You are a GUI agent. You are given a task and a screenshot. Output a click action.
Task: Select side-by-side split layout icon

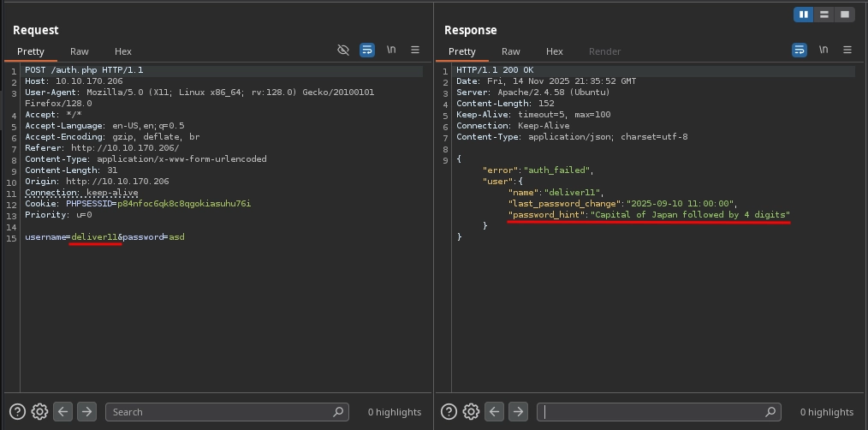[x=803, y=15]
